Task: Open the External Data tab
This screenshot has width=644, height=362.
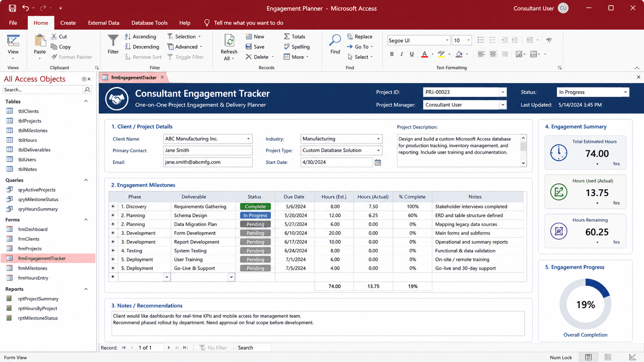Action: click(104, 23)
